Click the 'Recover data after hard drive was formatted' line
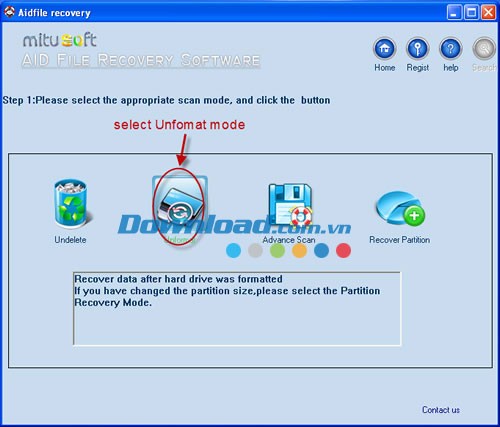The height and width of the screenshot is (427, 500). click(178, 279)
